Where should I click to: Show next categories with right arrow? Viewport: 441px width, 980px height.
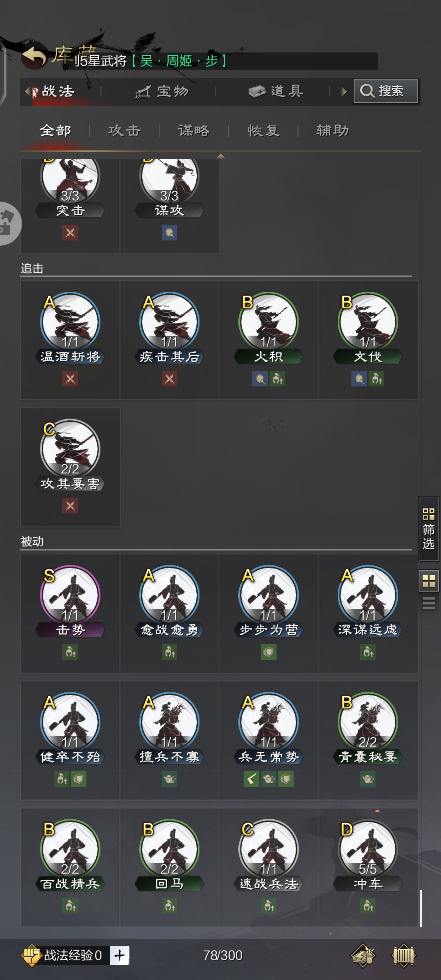(344, 91)
